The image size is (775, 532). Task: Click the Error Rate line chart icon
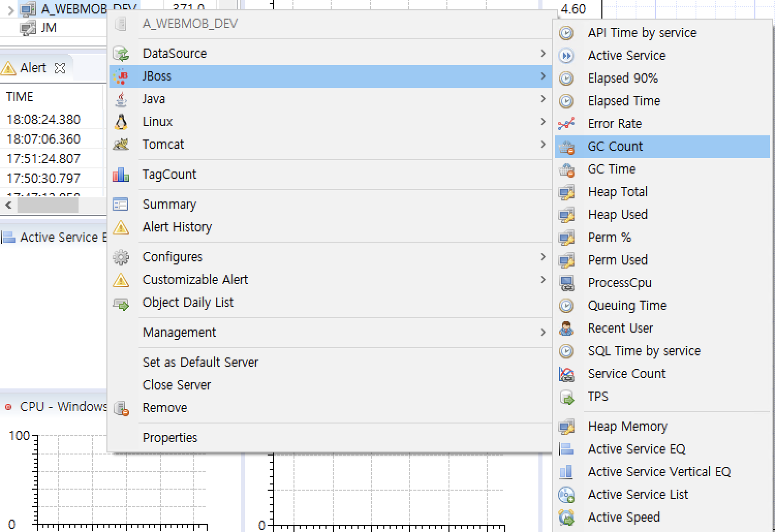[x=567, y=123]
